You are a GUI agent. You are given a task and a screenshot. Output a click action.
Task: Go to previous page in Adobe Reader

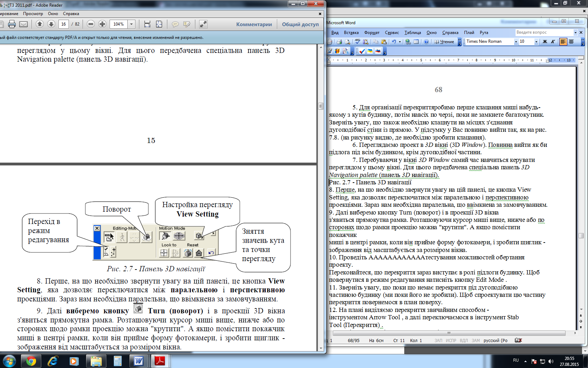point(40,24)
